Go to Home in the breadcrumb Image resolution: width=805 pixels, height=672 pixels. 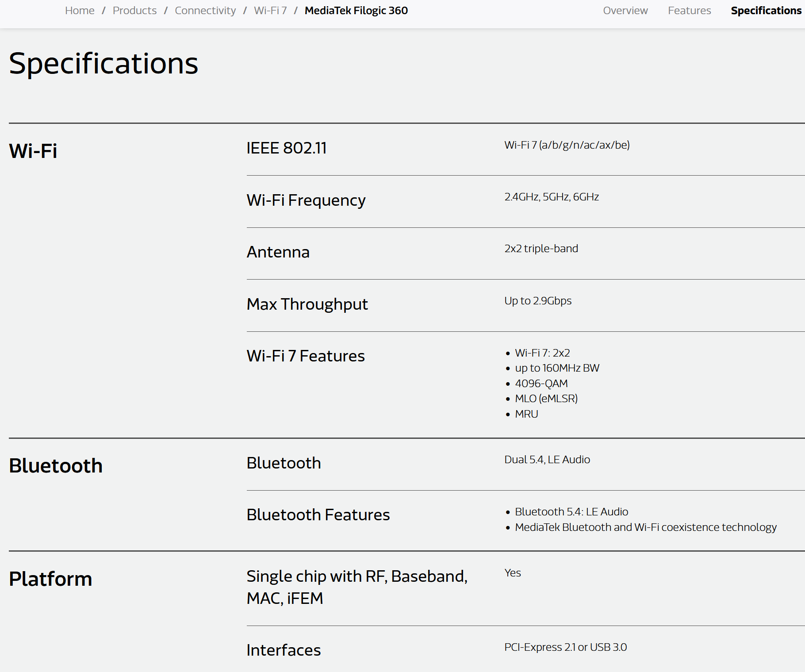coord(80,11)
